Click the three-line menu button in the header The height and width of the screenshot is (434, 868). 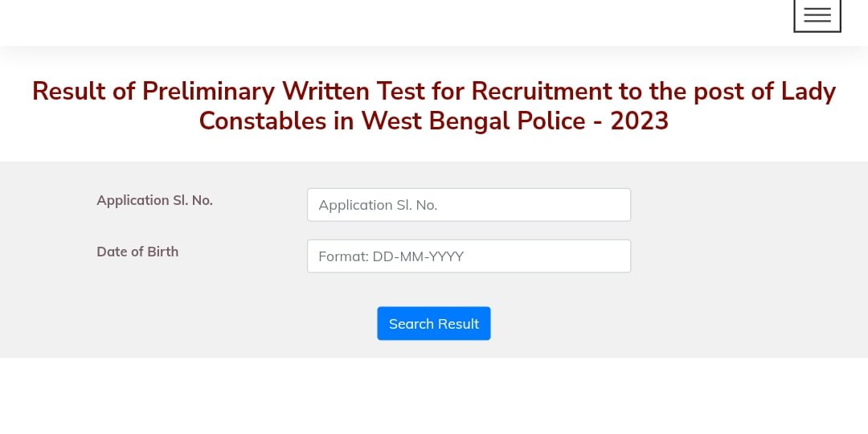click(x=817, y=16)
